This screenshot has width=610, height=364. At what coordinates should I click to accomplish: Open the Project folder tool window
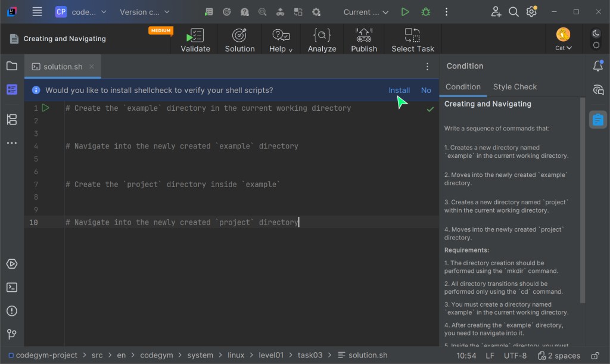[11, 66]
